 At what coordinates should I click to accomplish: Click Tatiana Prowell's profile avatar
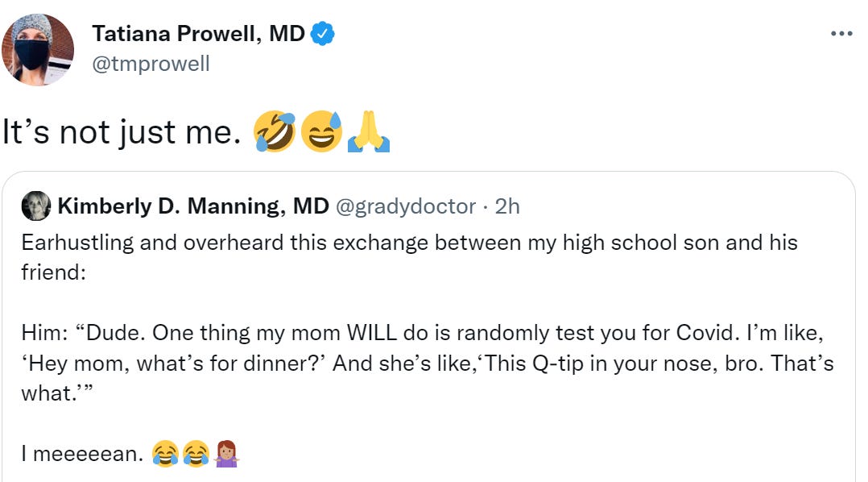coord(39,50)
